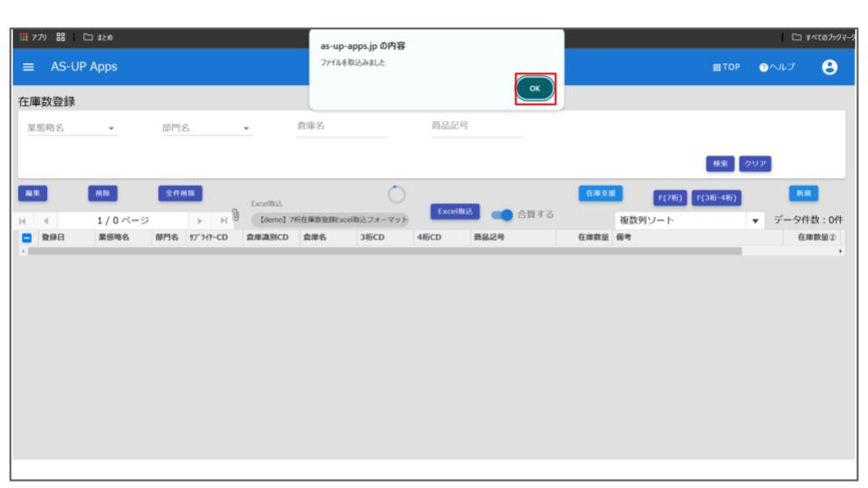The height and width of the screenshot is (488, 868).
Task: Open the hamburger navigation menu
Action: 28,67
